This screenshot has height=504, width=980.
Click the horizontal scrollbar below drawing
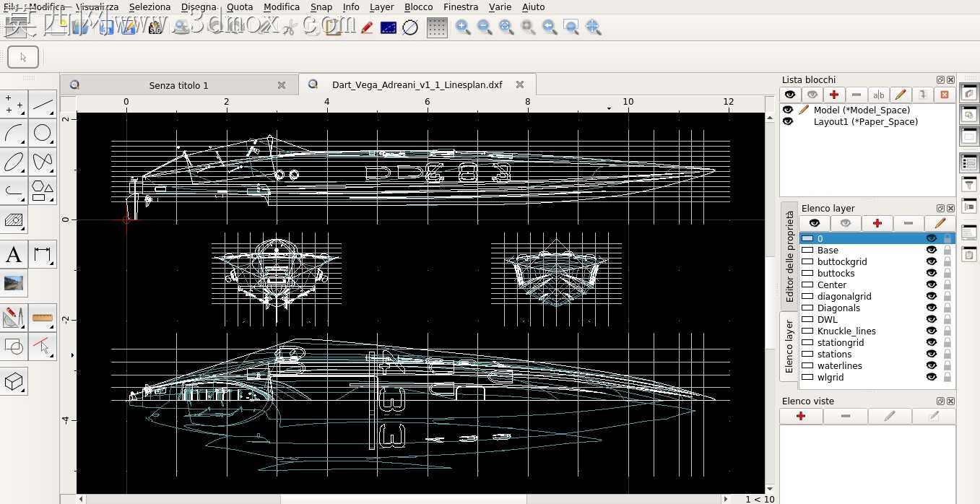pyautogui.click(x=404, y=499)
